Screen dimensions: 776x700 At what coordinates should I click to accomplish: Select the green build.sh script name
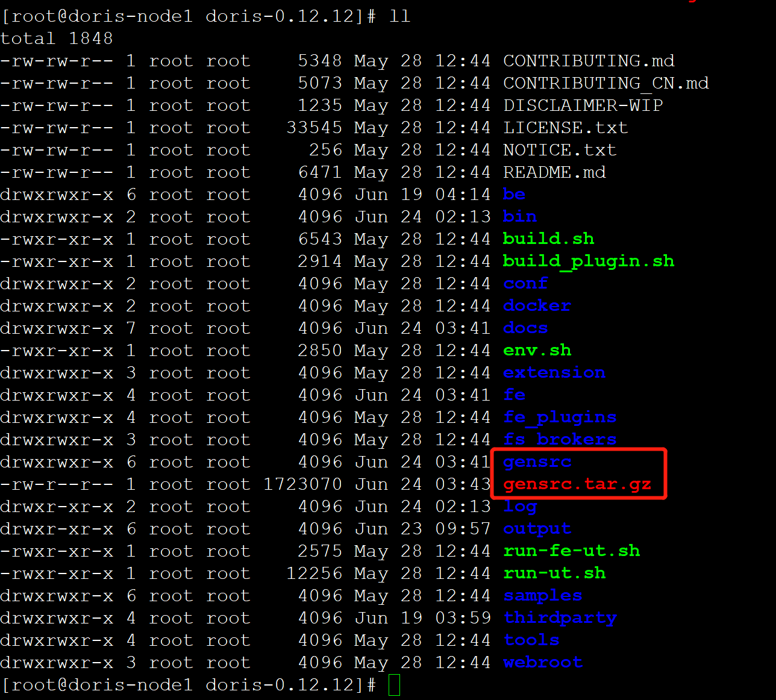pyautogui.click(x=549, y=239)
